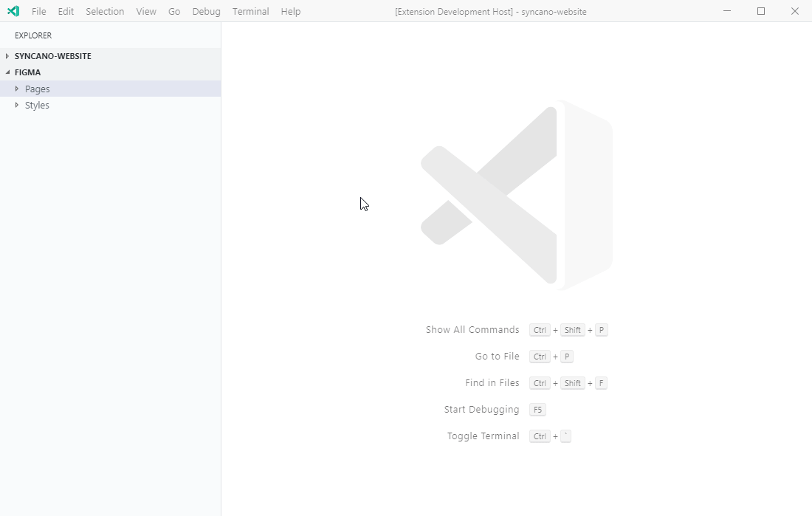Click the Toggle Terminal entry
812x516 pixels.
483,436
